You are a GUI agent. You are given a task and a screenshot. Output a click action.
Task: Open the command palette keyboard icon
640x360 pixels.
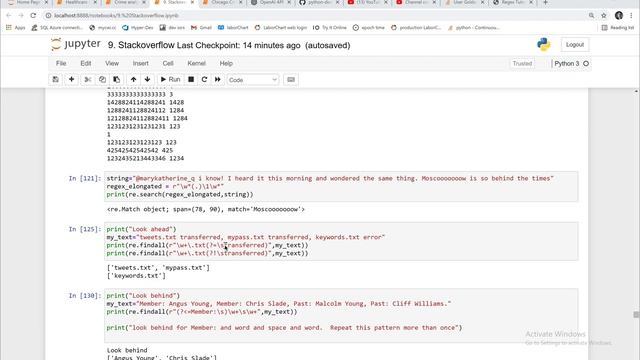291,80
